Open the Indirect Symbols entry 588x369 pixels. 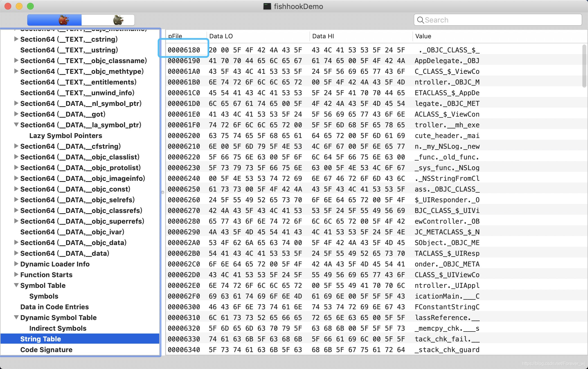[58, 328]
